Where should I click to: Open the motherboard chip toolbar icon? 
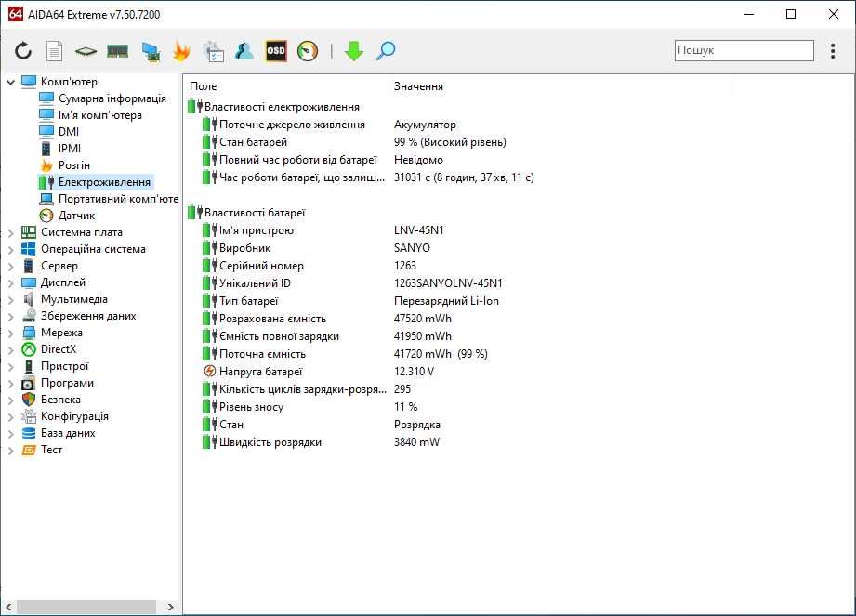(x=86, y=51)
